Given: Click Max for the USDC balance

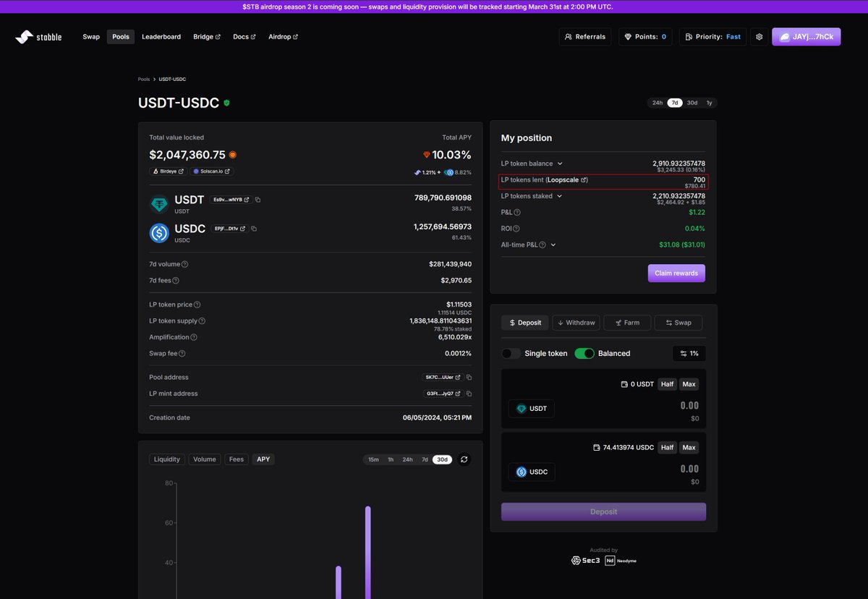Looking at the screenshot, I should (x=689, y=447).
